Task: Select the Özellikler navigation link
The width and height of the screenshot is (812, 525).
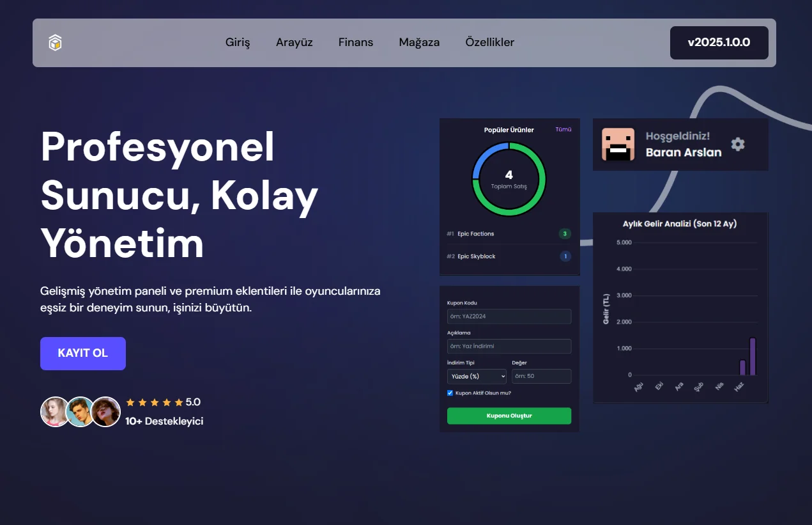Action: click(490, 43)
